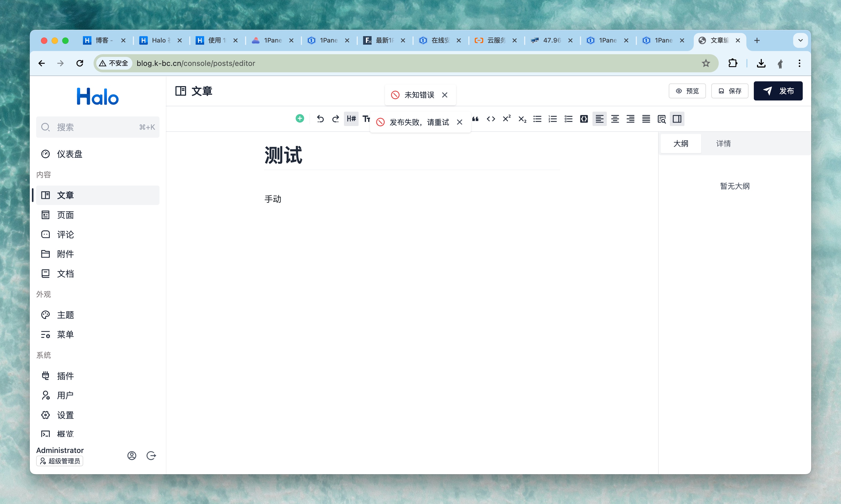Insert a blockquote with quote icon

click(x=475, y=119)
